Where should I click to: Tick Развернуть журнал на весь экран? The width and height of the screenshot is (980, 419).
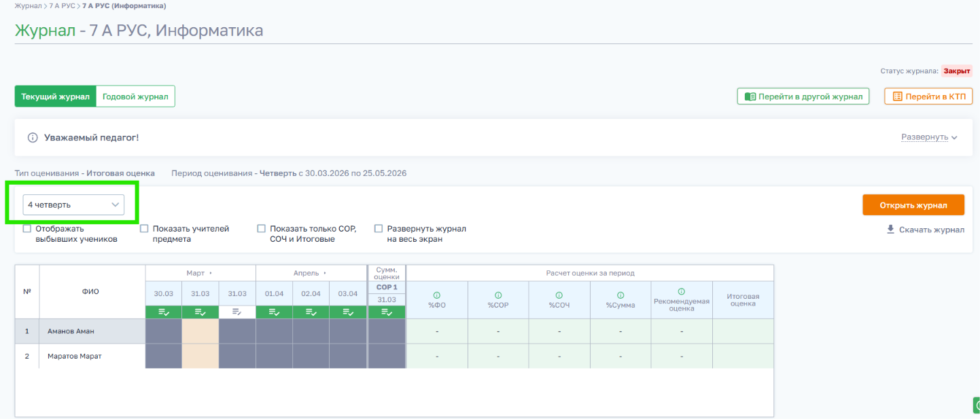pos(379,229)
